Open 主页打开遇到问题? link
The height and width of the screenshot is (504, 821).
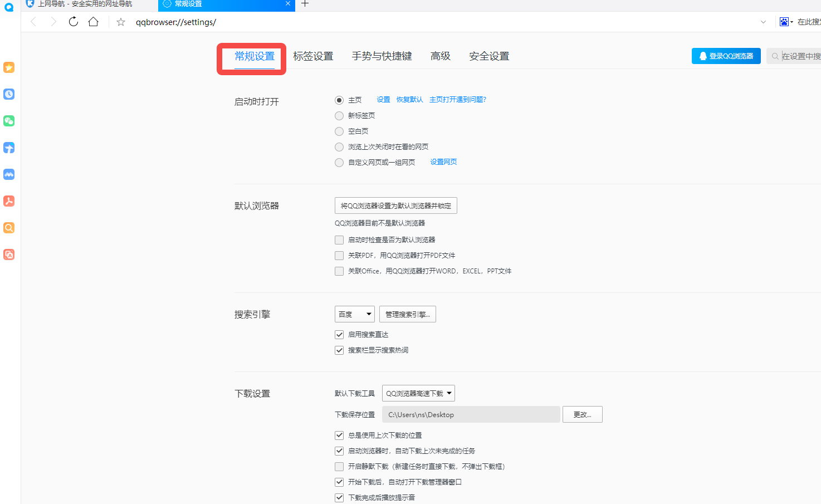coord(458,100)
